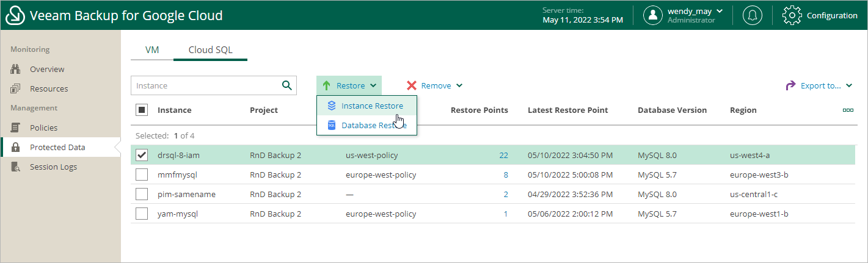Click the server time display
Screen dimensions: 868x263
[x=583, y=15]
